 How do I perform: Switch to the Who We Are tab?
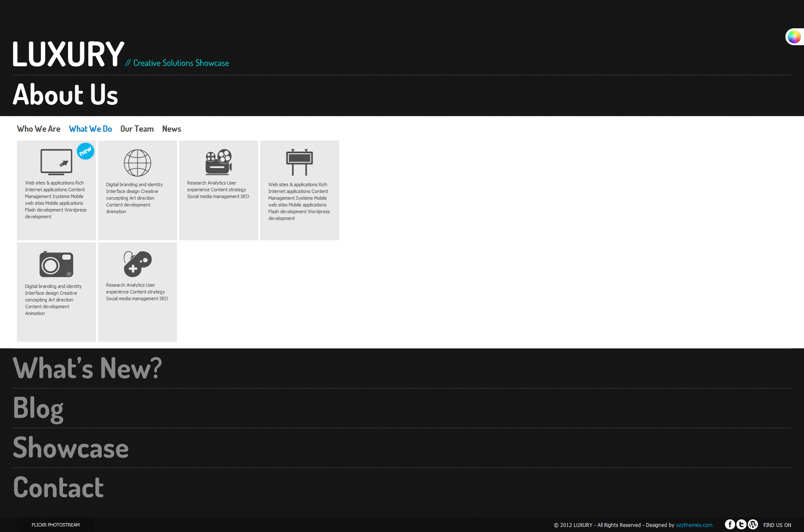click(38, 129)
